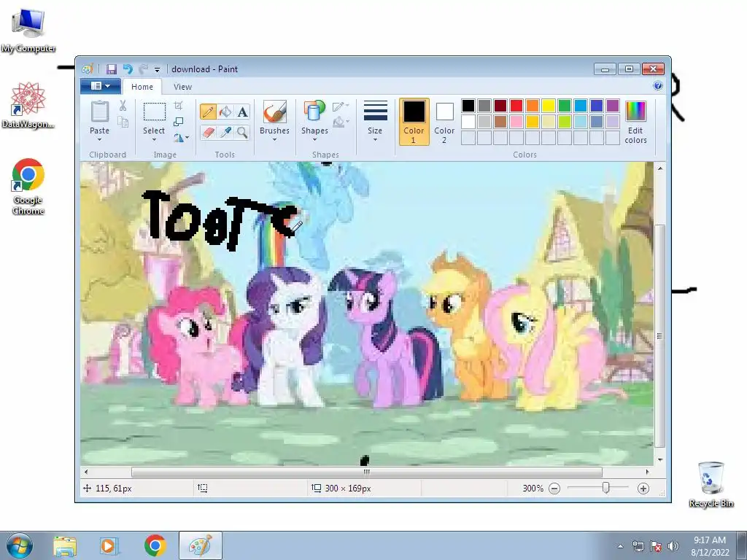Open the Size line thickness dropdown
The width and height of the screenshot is (747, 560).
tap(375, 122)
